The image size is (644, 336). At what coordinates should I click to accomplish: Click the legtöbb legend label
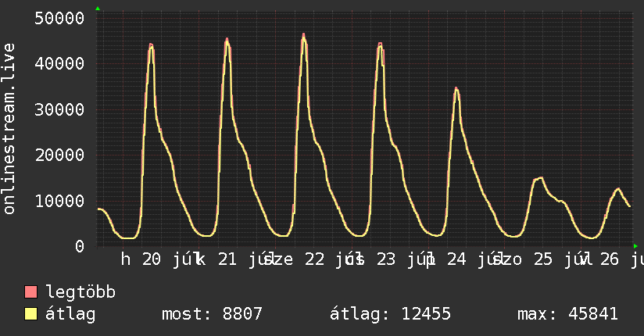tap(80, 292)
